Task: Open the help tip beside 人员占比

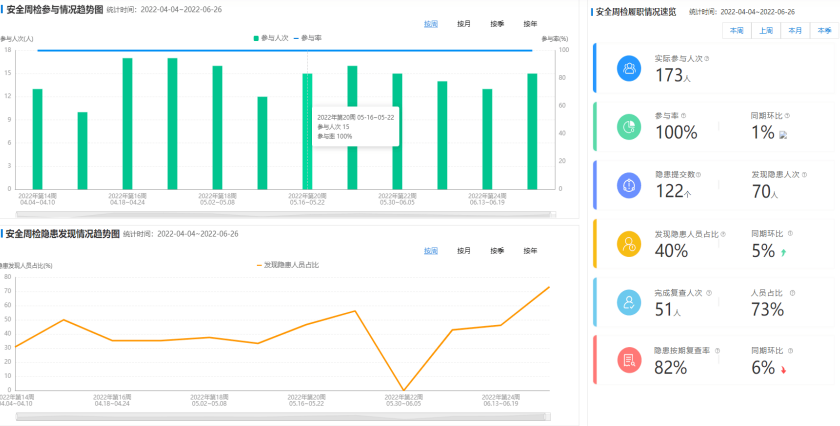Action: 792,293
